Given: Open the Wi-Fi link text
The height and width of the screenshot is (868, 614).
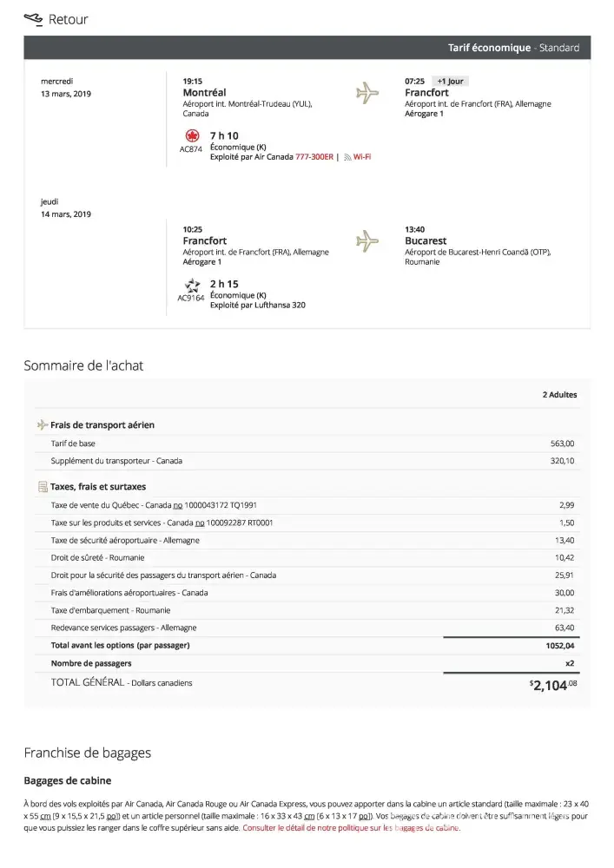Looking at the screenshot, I should tap(362, 157).
